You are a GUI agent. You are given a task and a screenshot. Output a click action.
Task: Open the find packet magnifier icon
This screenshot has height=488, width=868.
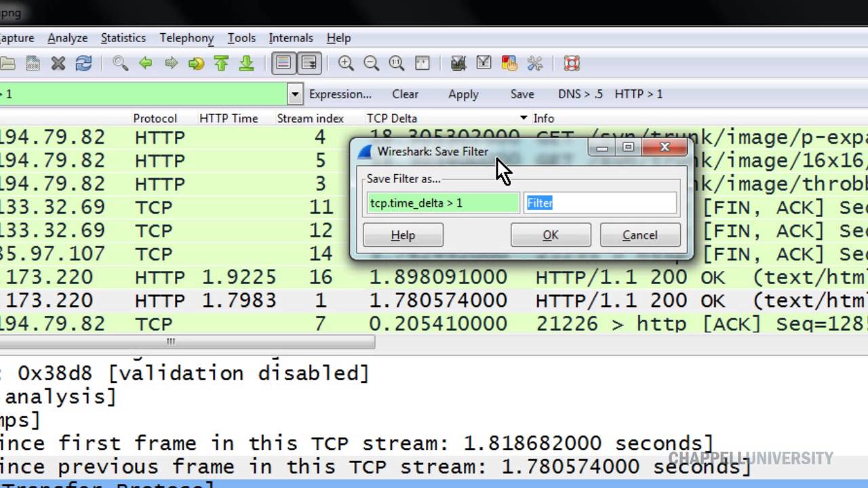121,64
